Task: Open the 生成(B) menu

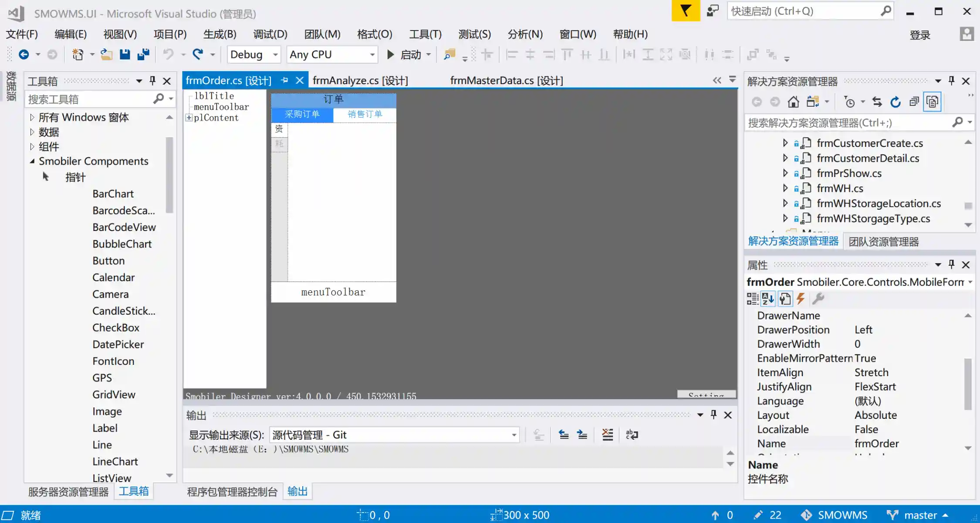Action: point(220,34)
